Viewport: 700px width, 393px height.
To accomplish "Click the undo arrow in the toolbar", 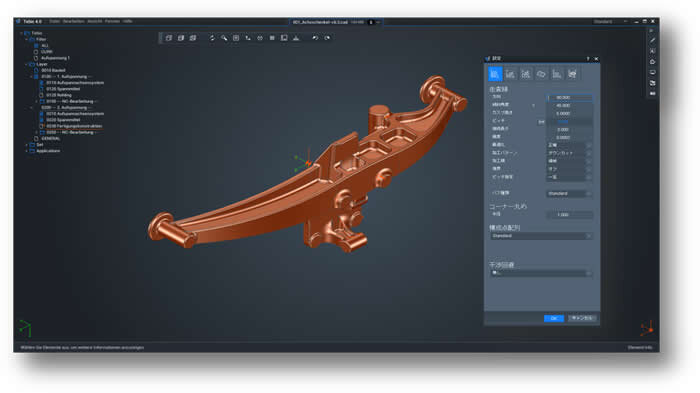I will click(315, 38).
